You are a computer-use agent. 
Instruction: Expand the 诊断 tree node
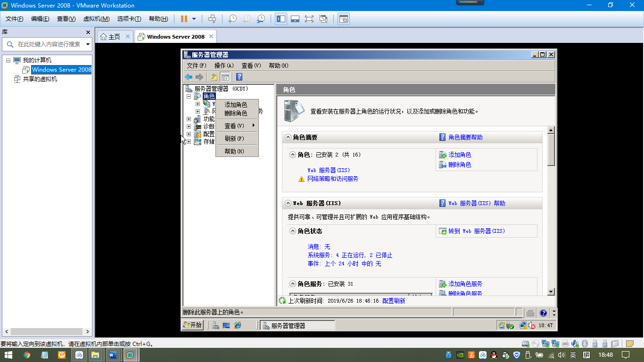coord(189,126)
